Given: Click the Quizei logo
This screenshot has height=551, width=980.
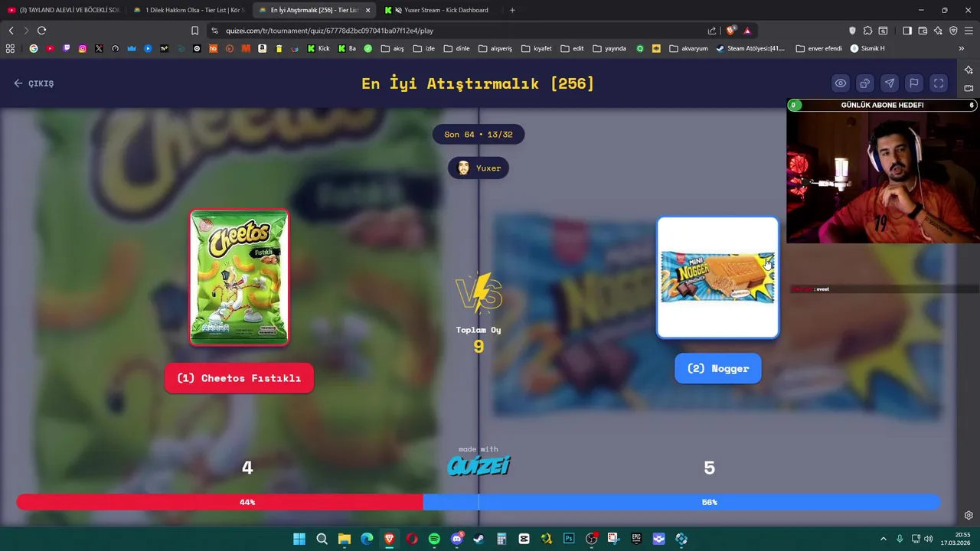Looking at the screenshot, I should pyautogui.click(x=479, y=465).
